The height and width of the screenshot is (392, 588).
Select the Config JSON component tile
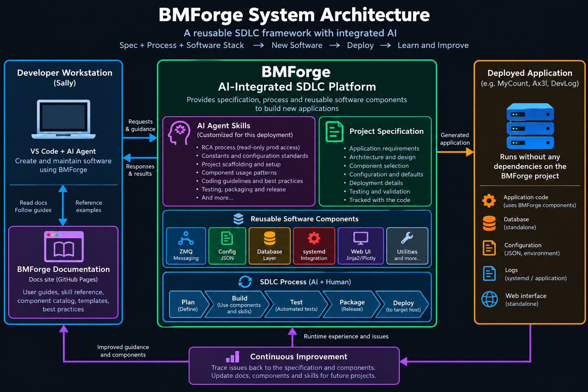click(227, 246)
